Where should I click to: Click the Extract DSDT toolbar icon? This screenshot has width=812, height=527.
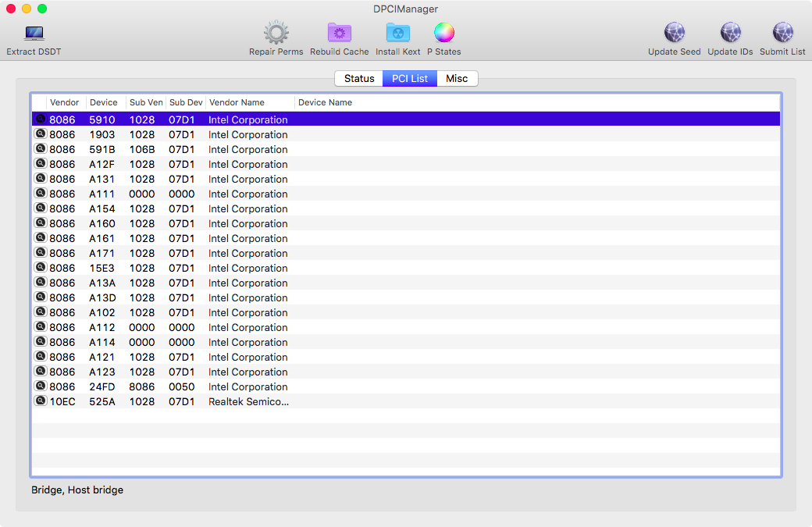34,34
